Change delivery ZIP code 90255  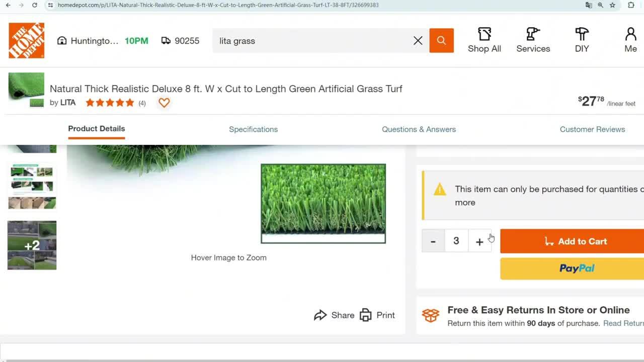pos(180,41)
